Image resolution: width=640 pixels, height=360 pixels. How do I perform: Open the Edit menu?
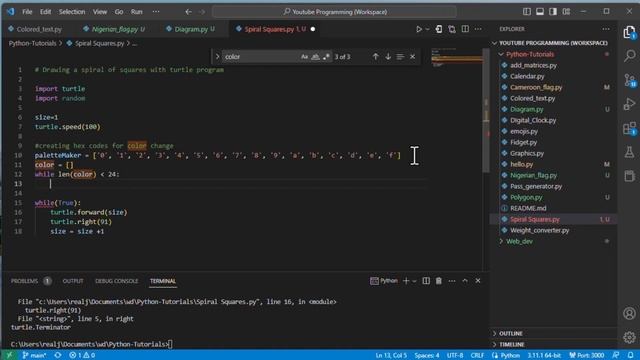click(x=45, y=12)
